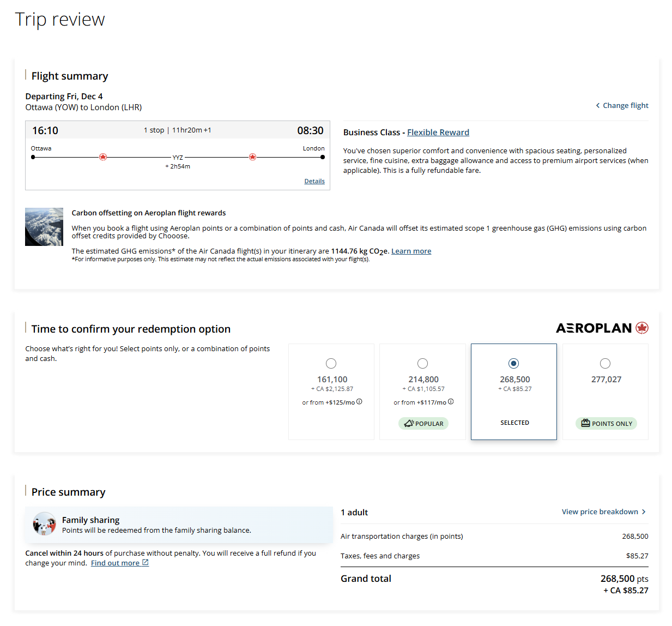Click info icon beside +$117/mo financing
Viewport: 672px width, 626px height.
click(x=451, y=402)
